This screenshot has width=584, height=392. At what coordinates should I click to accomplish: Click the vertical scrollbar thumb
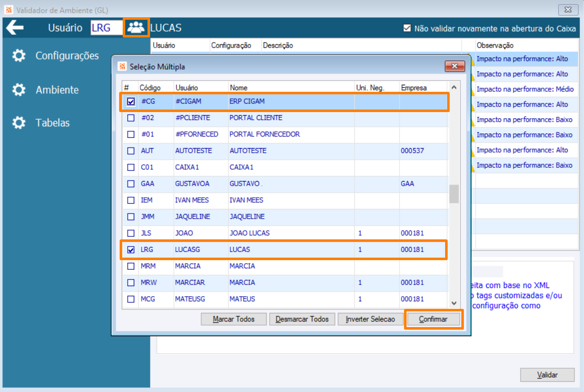tap(454, 194)
